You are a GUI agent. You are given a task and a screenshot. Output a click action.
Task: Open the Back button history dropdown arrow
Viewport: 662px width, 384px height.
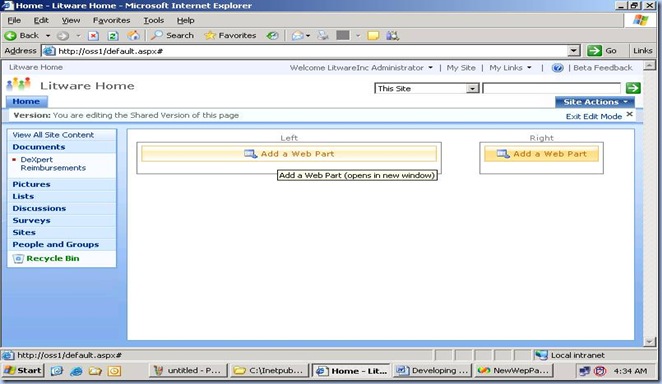coord(48,36)
